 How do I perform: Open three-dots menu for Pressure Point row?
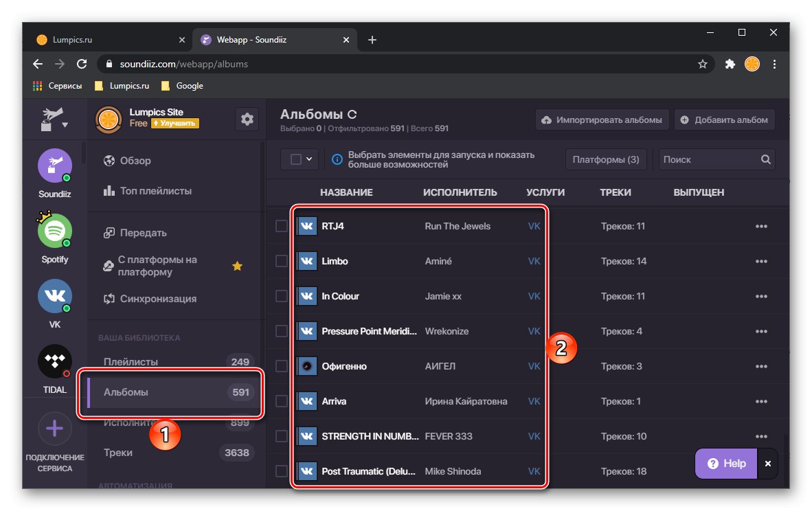[x=761, y=331]
